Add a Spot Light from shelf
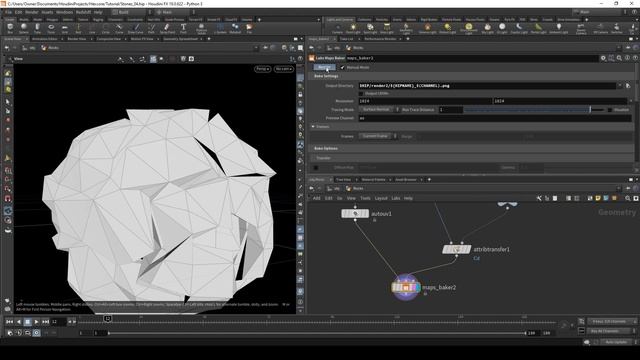 (370, 28)
